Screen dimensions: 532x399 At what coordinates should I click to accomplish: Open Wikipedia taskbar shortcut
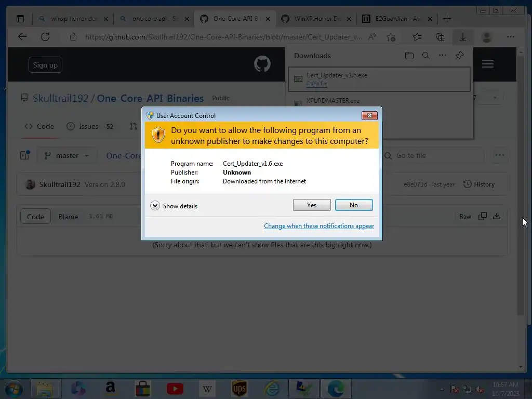[x=207, y=389]
